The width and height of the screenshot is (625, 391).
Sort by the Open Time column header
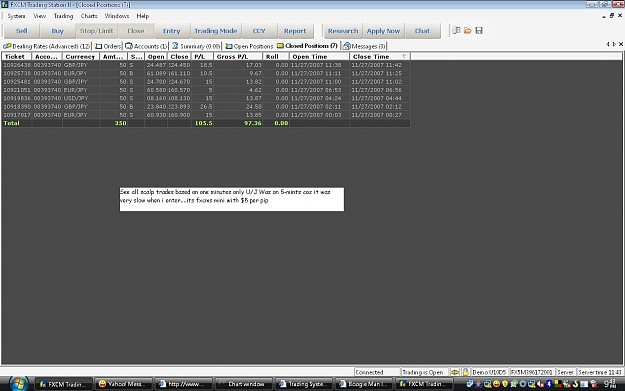pyautogui.click(x=319, y=57)
